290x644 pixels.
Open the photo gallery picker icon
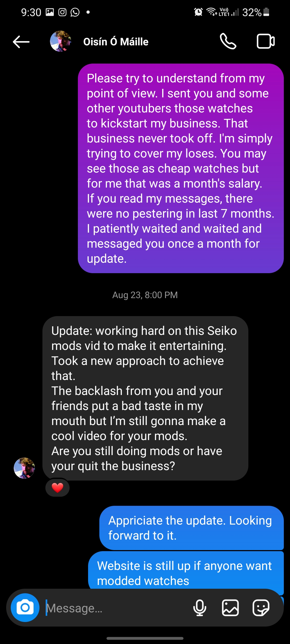(x=230, y=608)
